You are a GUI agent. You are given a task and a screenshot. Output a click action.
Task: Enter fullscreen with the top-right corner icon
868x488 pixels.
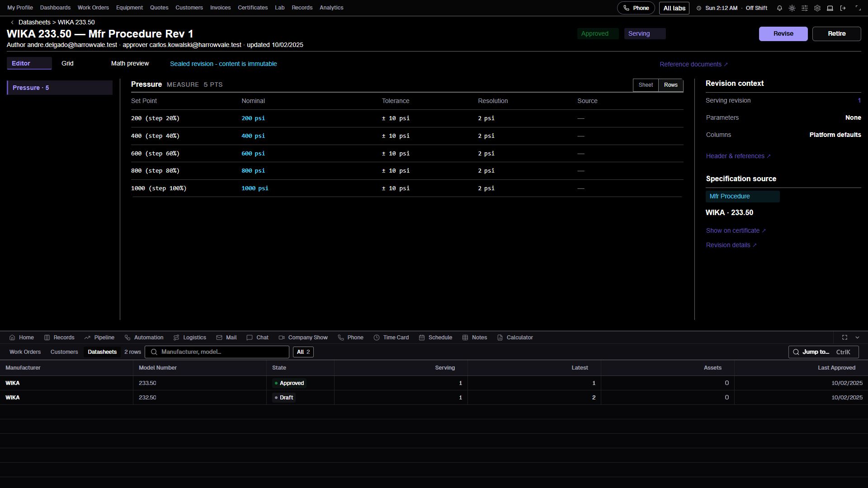pyautogui.click(x=858, y=8)
